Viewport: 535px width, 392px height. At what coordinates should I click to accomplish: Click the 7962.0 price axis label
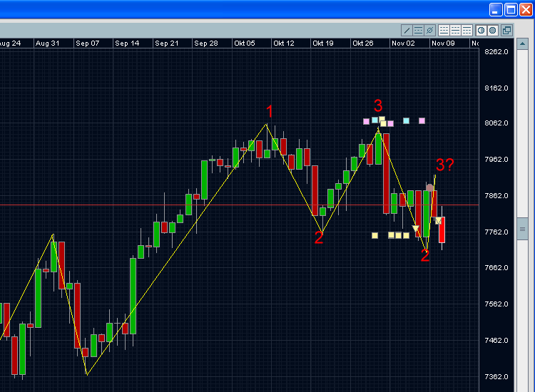[496, 160]
